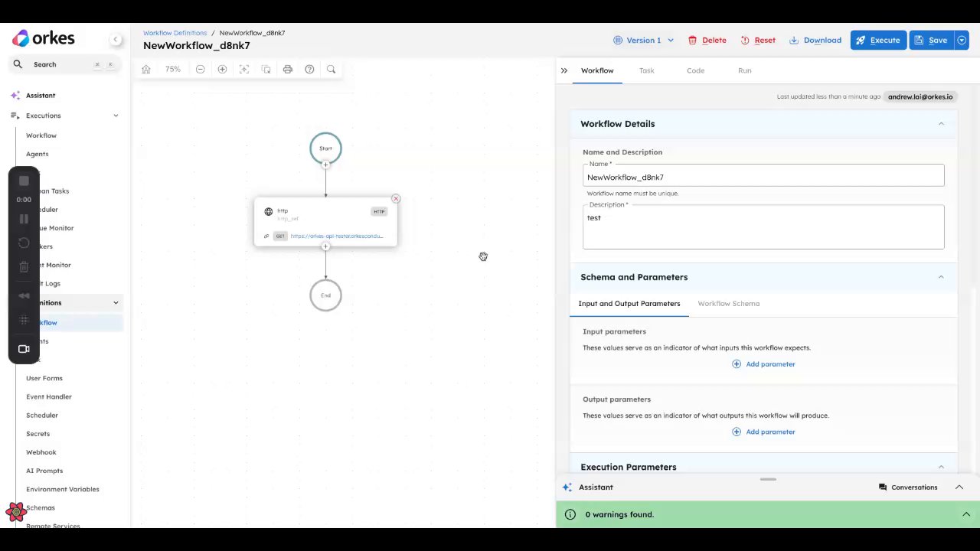Open Scheduler definitions in sidebar

click(42, 415)
